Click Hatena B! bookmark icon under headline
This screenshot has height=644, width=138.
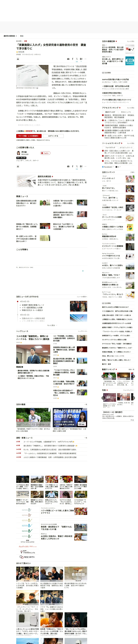81,59
